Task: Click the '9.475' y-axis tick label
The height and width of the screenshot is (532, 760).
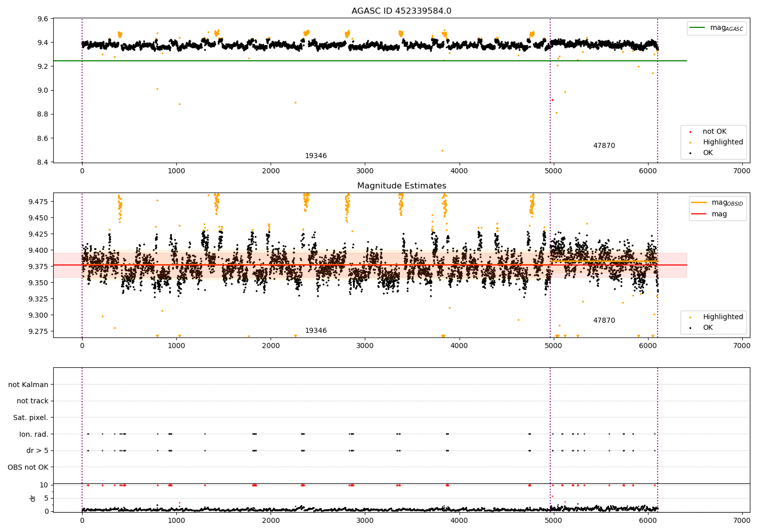Action: [x=38, y=202]
